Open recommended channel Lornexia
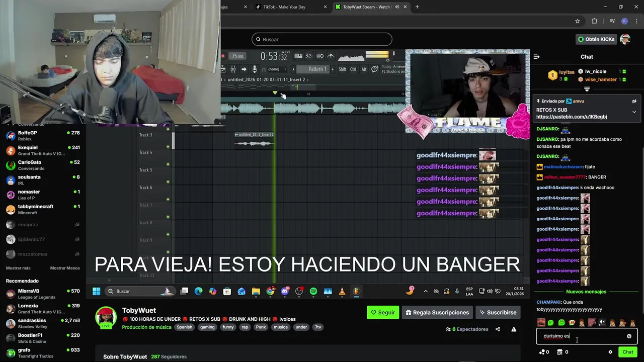 pos(43,308)
